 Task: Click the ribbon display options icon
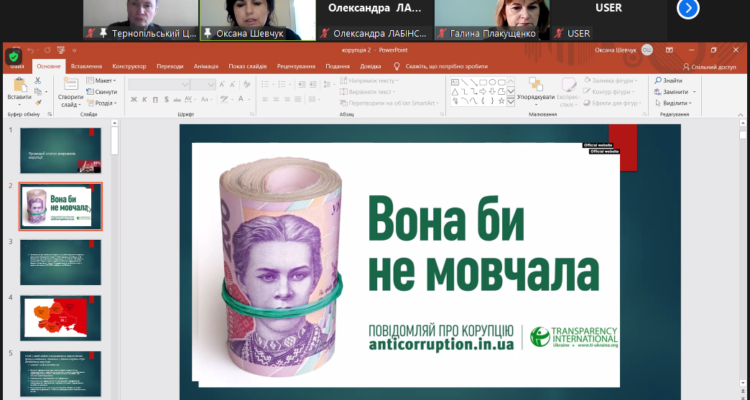(670, 50)
